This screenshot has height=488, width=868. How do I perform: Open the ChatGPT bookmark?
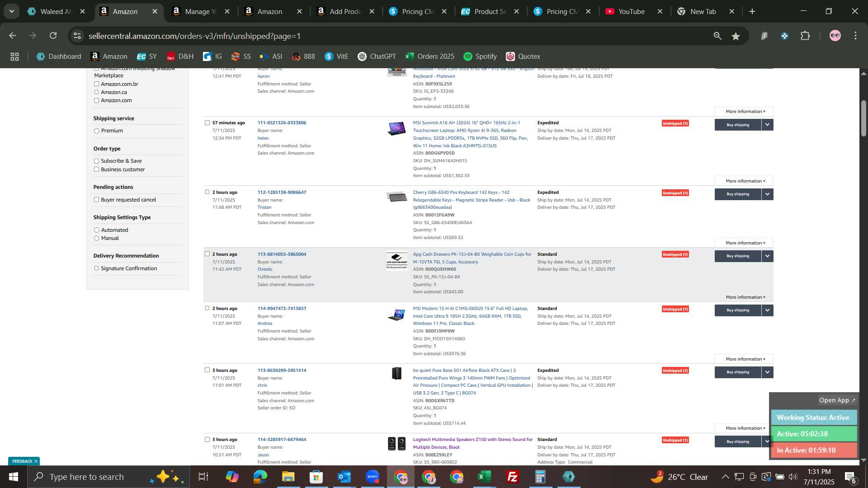[377, 56]
